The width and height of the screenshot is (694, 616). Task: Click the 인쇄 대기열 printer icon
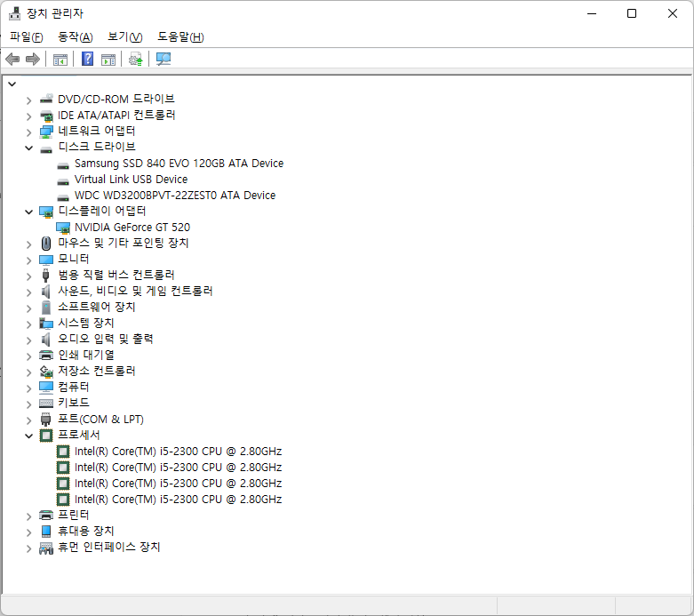pos(46,356)
